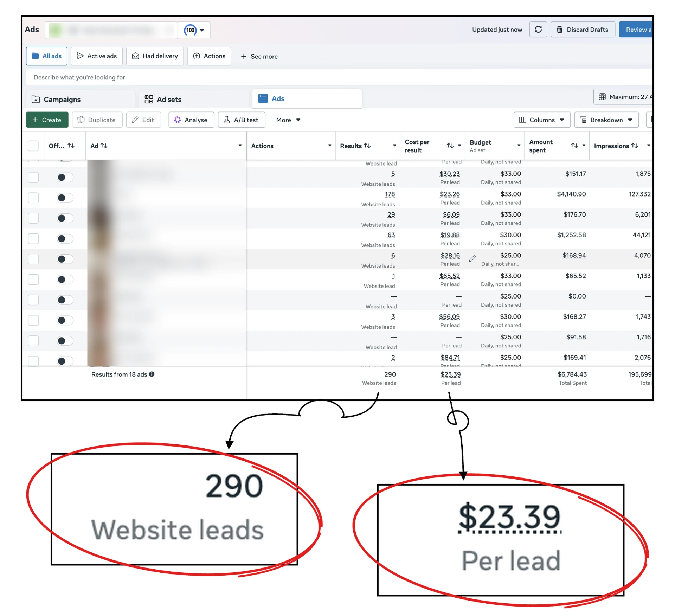675x616 pixels.
Task: Click the $65.52 cost per lead value
Action: tap(450, 276)
